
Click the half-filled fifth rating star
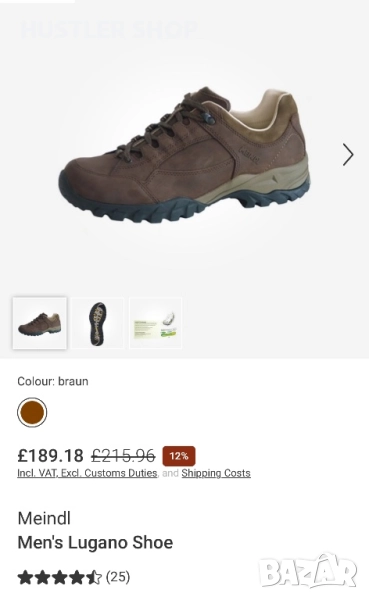tap(94, 577)
